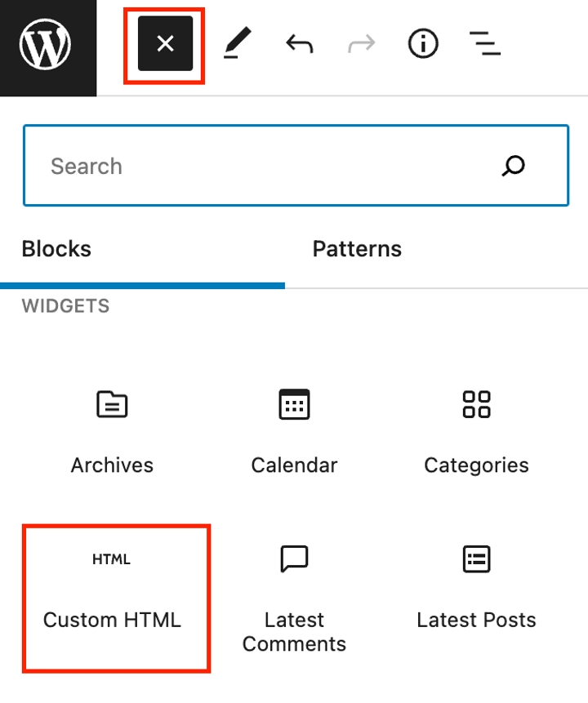The width and height of the screenshot is (588, 703).
Task: Click the greyed-out Redo arrow
Action: tap(362, 44)
